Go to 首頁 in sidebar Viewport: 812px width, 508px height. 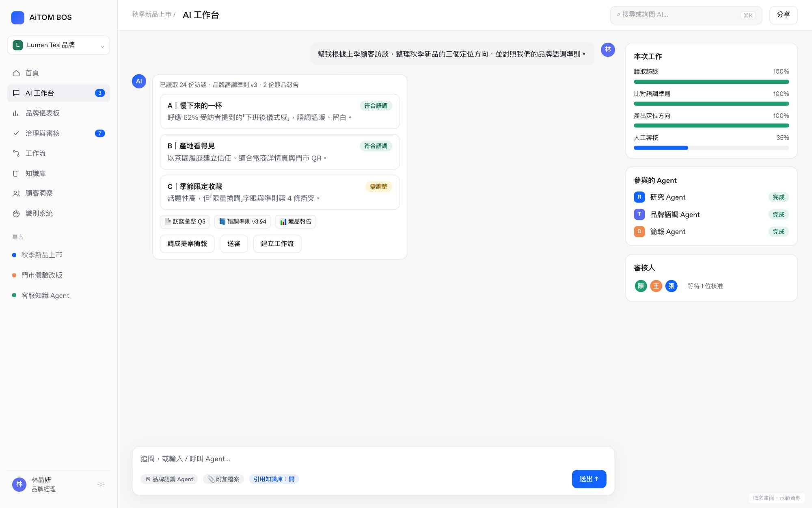click(x=58, y=73)
